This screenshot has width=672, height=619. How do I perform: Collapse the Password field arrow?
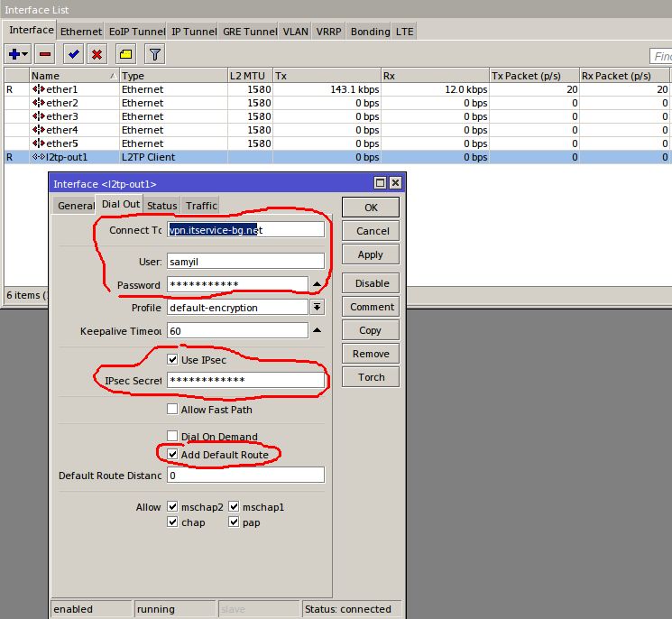317,283
